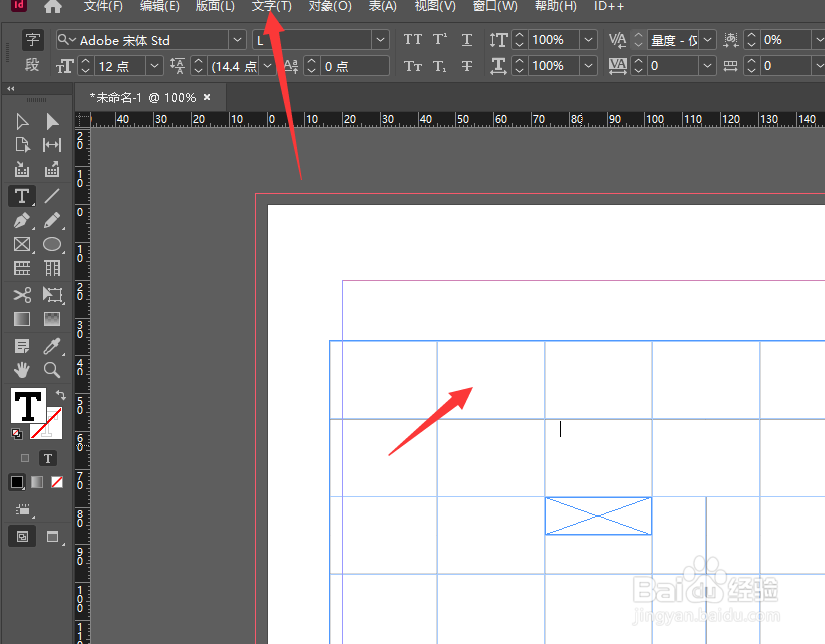Open the 版面(L) menu
Image resolution: width=825 pixels, height=644 pixels.
tap(215, 6)
